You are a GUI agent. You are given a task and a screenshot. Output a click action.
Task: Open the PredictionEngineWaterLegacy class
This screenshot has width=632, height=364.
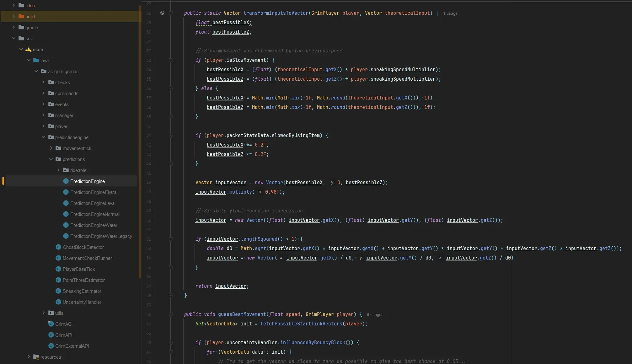tap(101, 236)
